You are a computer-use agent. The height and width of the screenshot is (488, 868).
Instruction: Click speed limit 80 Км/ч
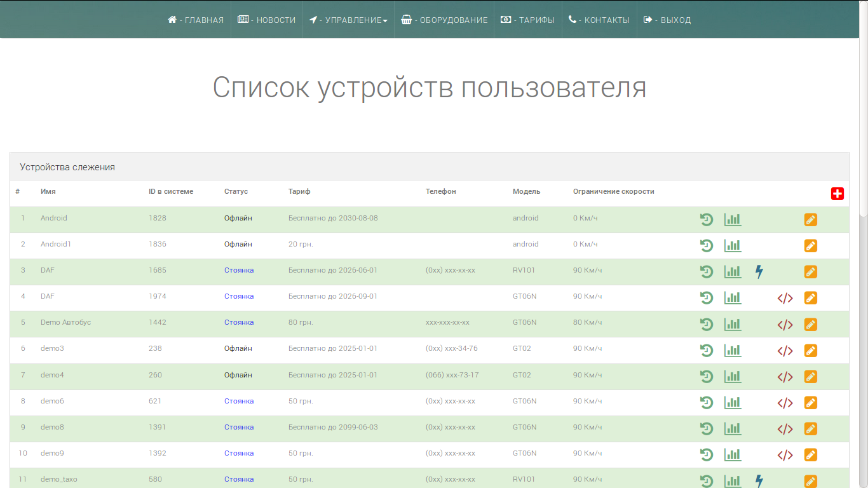coord(587,322)
